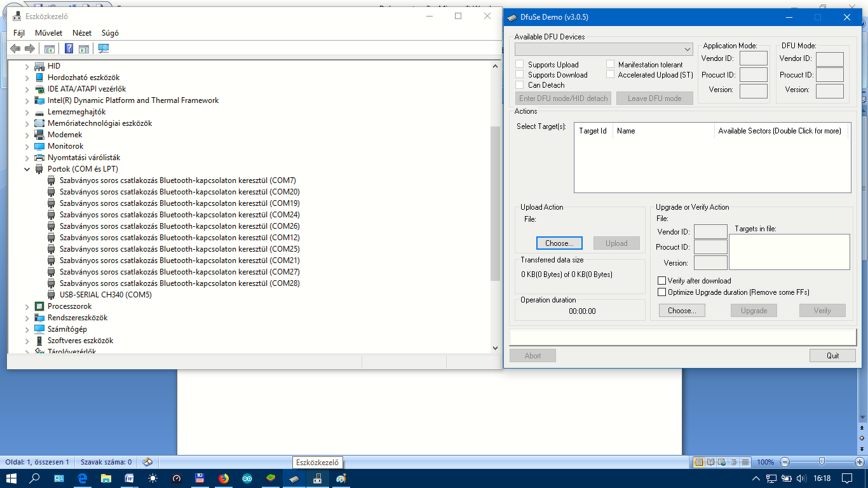Viewport: 868px width, 488px height.
Task: Expand the Monitorok tree node
Action: coord(27,146)
